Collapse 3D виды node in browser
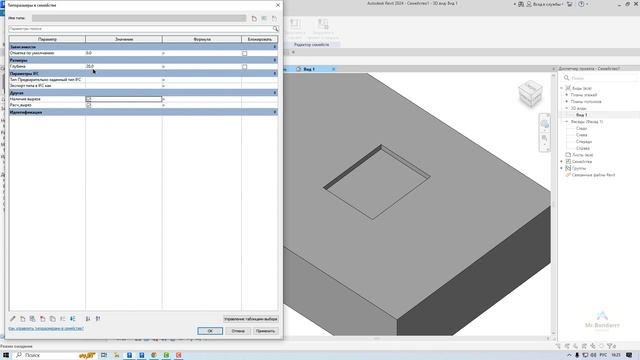Image resolution: width=640 pixels, height=360 pixels. (567, 108)
